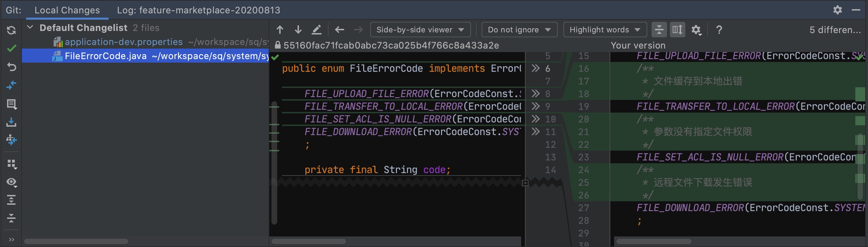Toggle Collapse unchanged fragments button
868x247 pixels.
coord(659,30)
